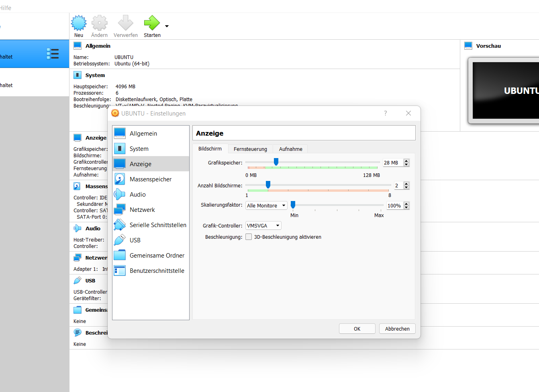Click the 28 MB Grafikspeicher input field

393,162
